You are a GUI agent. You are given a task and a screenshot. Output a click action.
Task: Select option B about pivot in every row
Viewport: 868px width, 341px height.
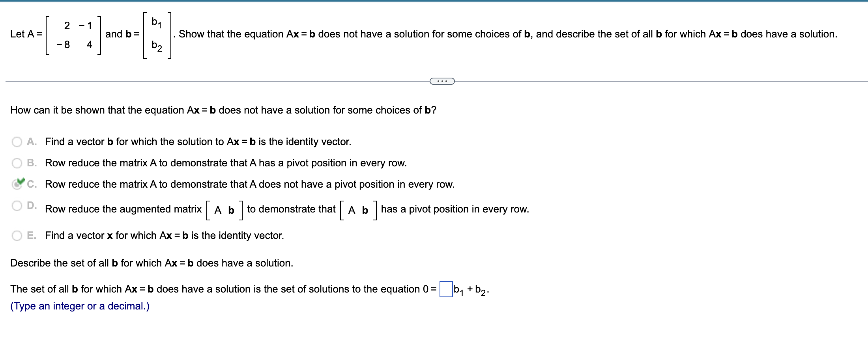pos(17,163)
